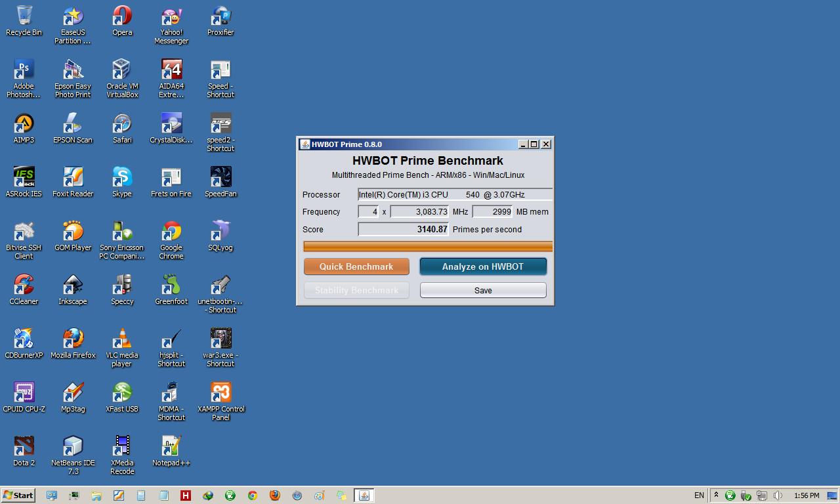This screenshot has width=840, height=504.
Task: Select the Speccy desktop icon
Action: pyautogui.click(x=122, y=289)
